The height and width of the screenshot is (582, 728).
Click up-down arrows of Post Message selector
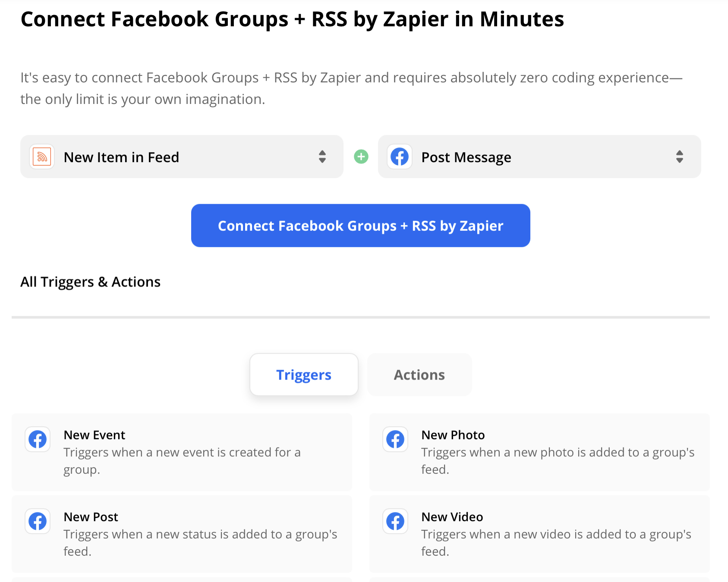point(680,157)
